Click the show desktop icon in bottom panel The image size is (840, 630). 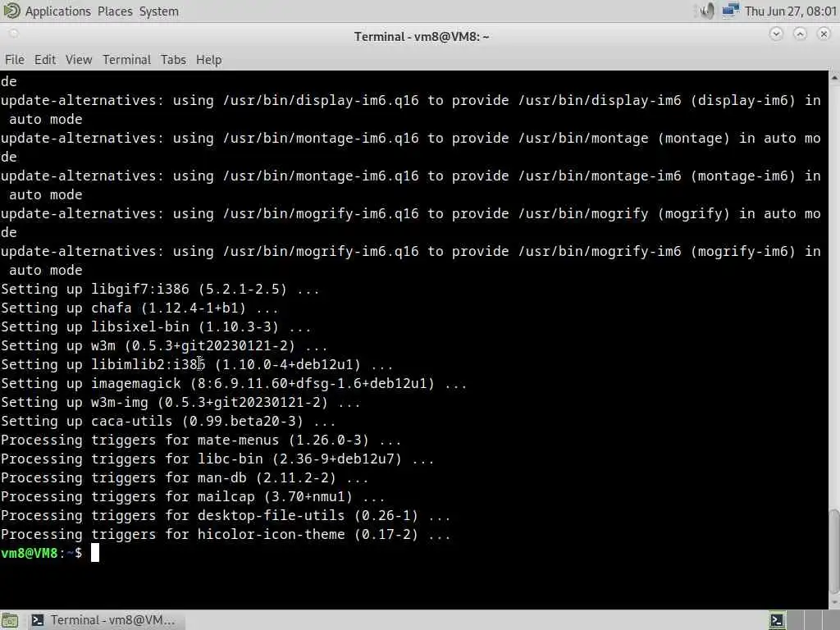coord(10,620)
